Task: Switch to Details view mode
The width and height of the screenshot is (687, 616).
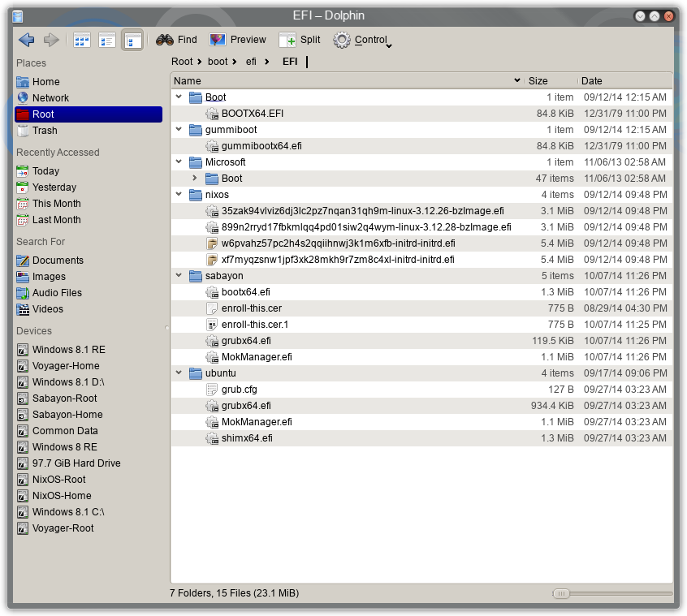Action: [x=132, y=41]
